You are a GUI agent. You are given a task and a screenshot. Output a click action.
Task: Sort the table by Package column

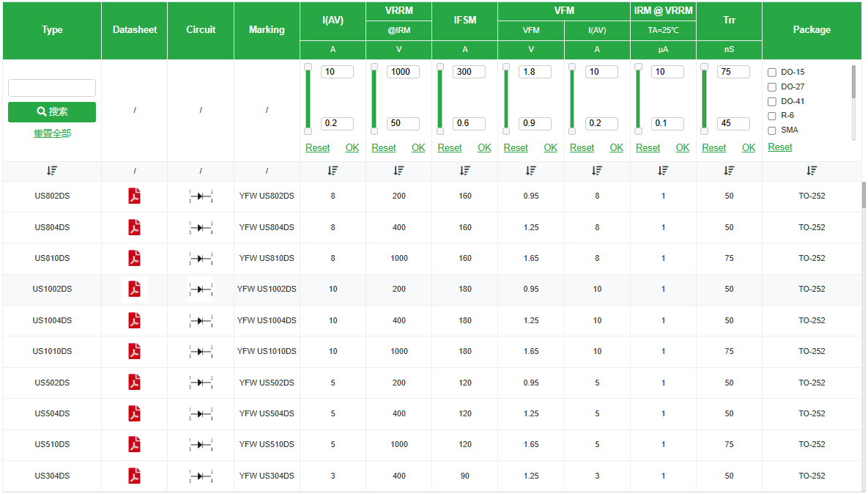(x=811, y=171)
